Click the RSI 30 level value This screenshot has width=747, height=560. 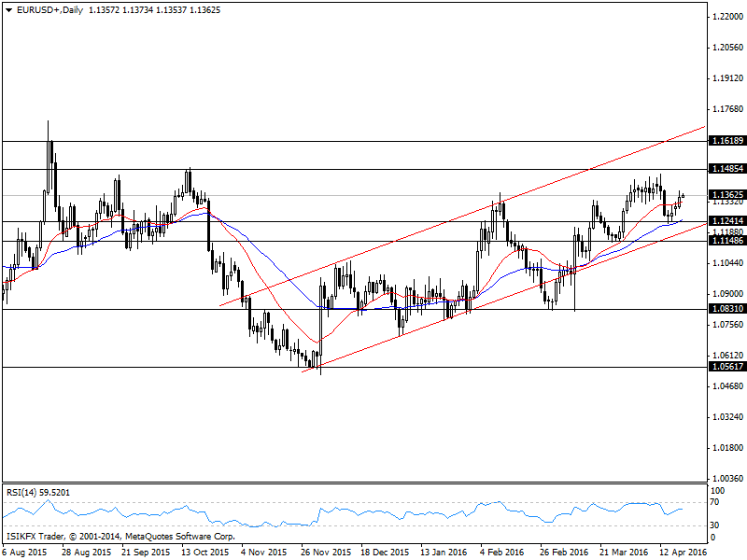[x=714, y=525]
